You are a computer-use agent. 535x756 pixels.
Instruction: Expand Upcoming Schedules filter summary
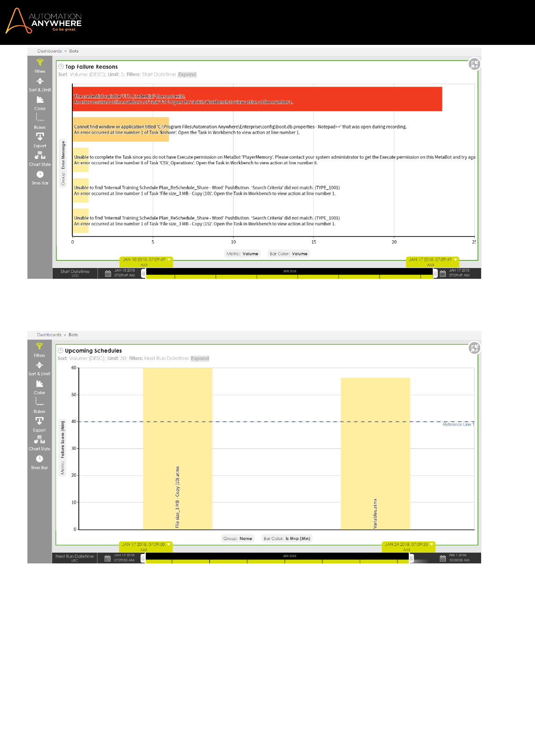(x=200, y=358)
